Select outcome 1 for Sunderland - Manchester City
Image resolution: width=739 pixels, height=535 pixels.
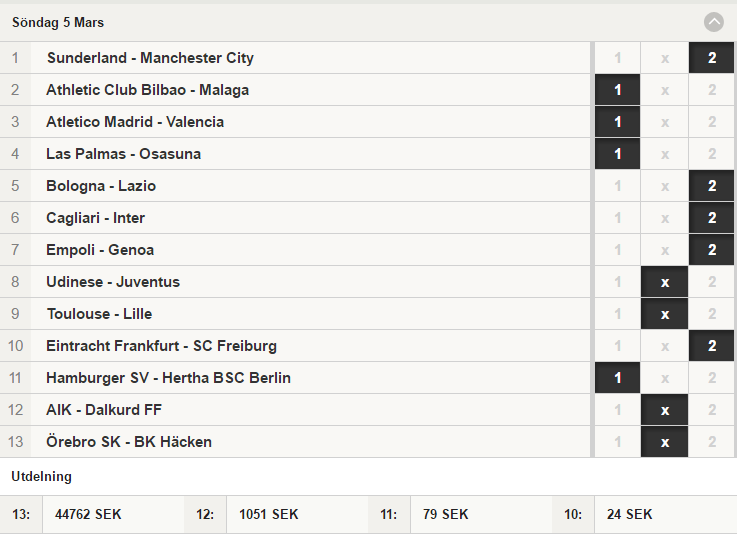tap(617, 58)
